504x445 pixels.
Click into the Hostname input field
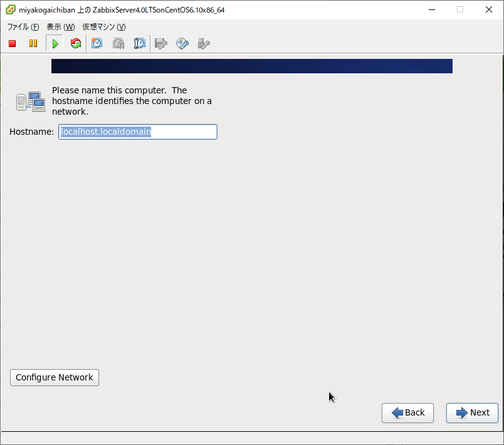tap(138, 132)
